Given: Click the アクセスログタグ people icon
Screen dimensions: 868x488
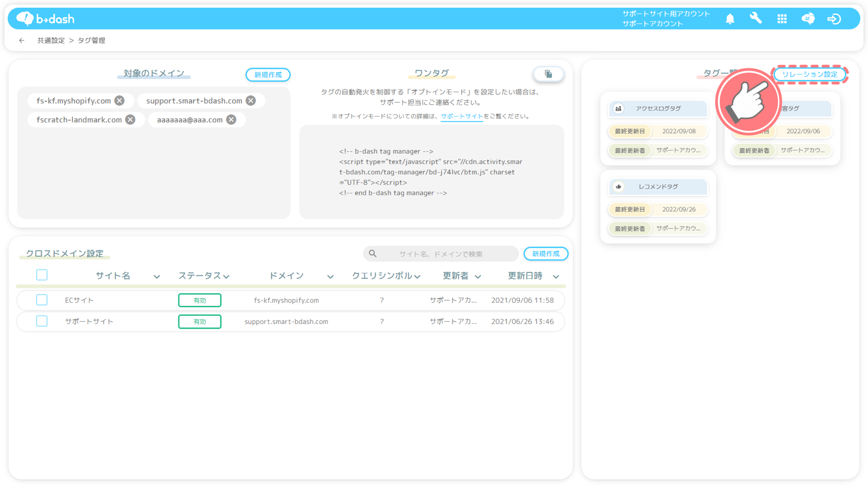Looking at the screenshot, I should (619, 109).
